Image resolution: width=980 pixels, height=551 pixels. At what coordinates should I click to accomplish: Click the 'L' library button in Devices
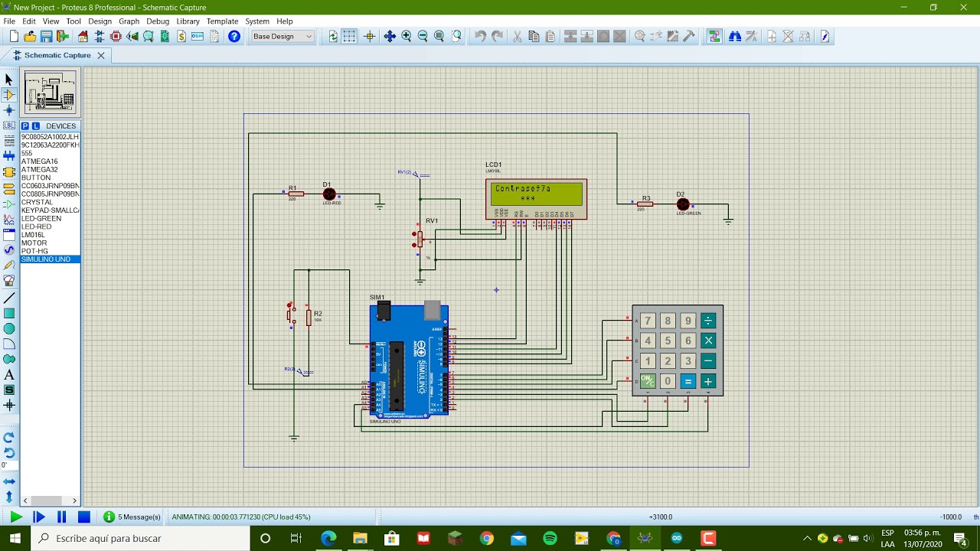tap(35, 126)
